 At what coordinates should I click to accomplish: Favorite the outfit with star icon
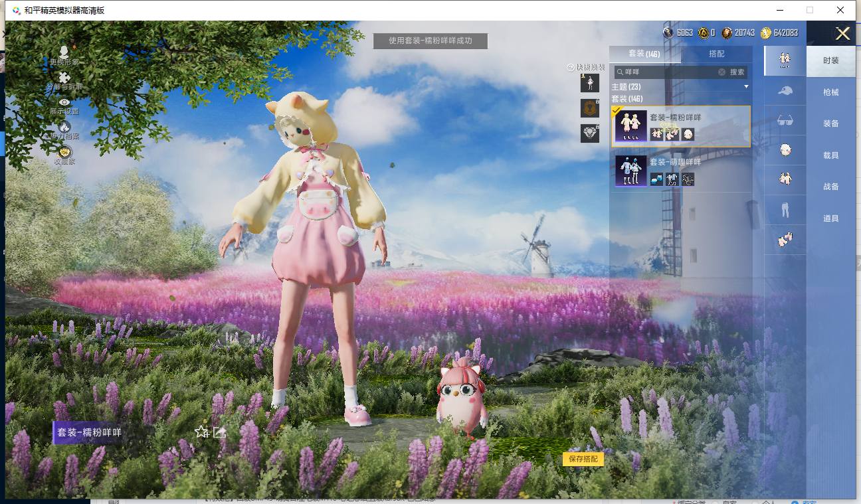pos(201,432)
